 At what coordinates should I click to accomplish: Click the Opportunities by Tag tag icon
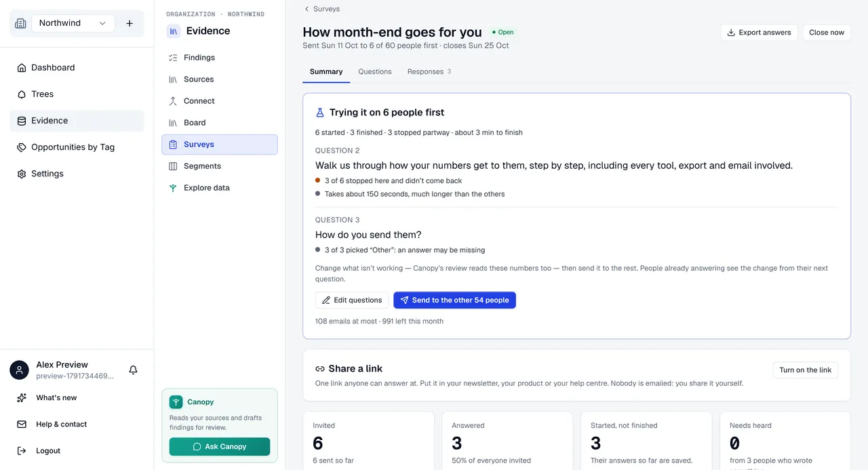pyautogui.click(x=22, y=147)
